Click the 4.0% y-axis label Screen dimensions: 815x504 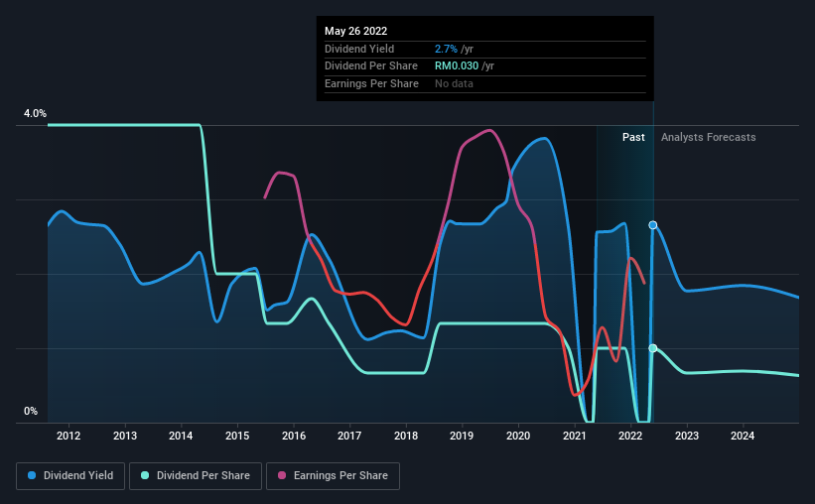(35, 113)
